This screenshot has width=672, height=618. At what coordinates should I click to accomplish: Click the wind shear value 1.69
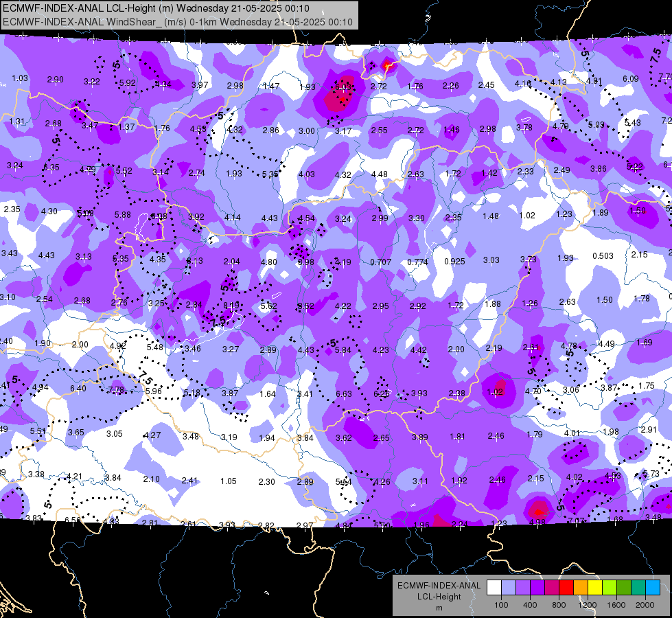click(645, 342)
